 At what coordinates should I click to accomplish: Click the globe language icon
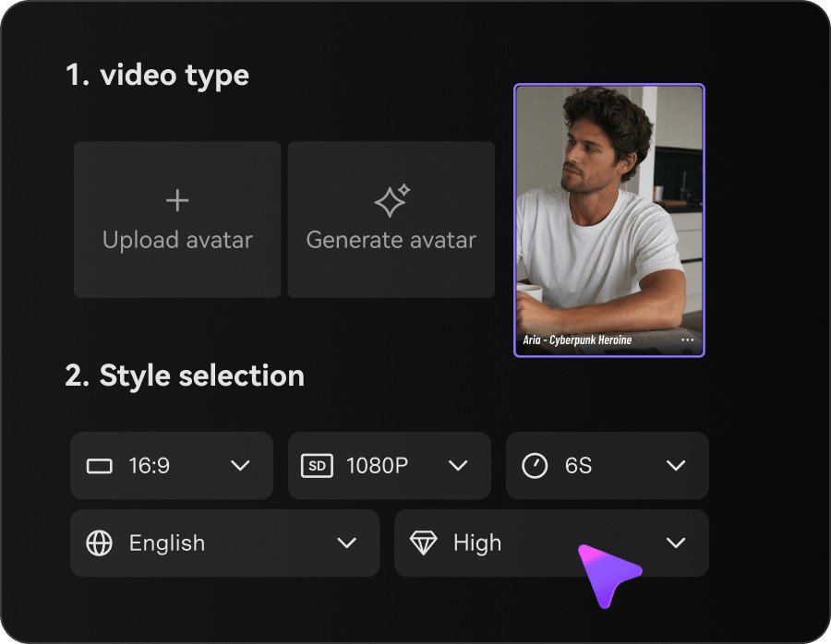click(99, 543)
